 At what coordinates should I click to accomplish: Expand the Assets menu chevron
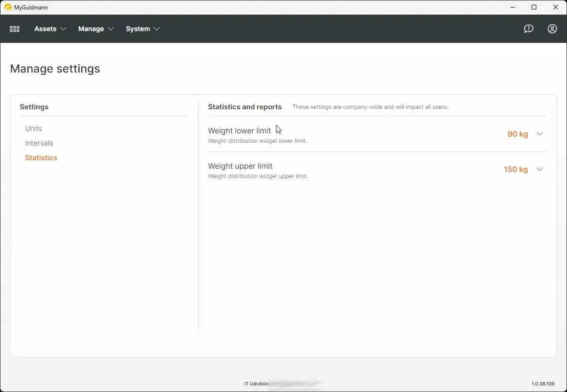[64, 29]
